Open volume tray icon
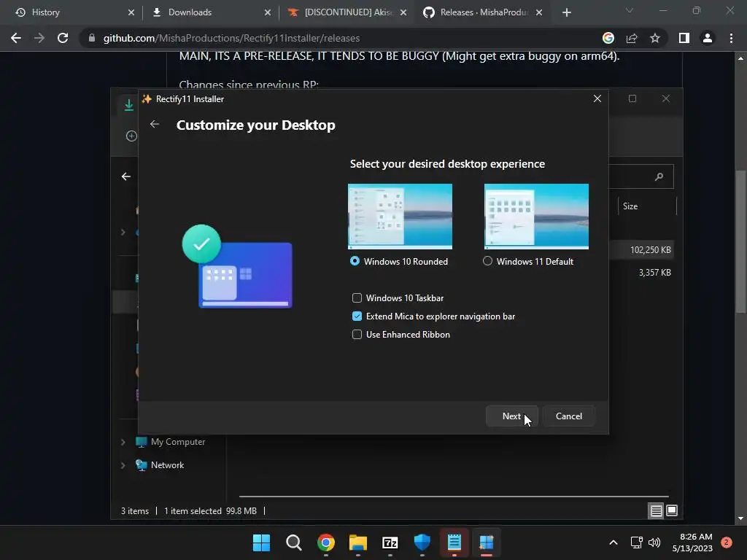The width and height of the screenshot is (747, 560). tap(654, 542)
